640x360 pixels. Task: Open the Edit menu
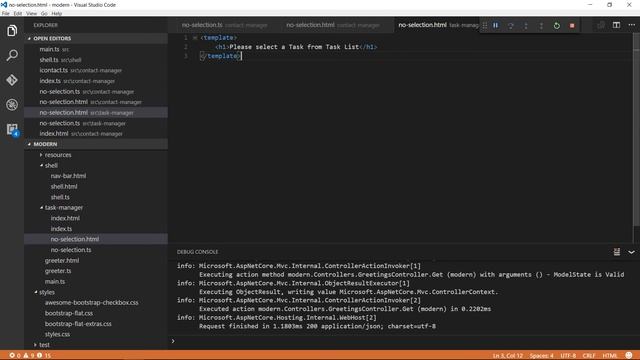[18, 13]
